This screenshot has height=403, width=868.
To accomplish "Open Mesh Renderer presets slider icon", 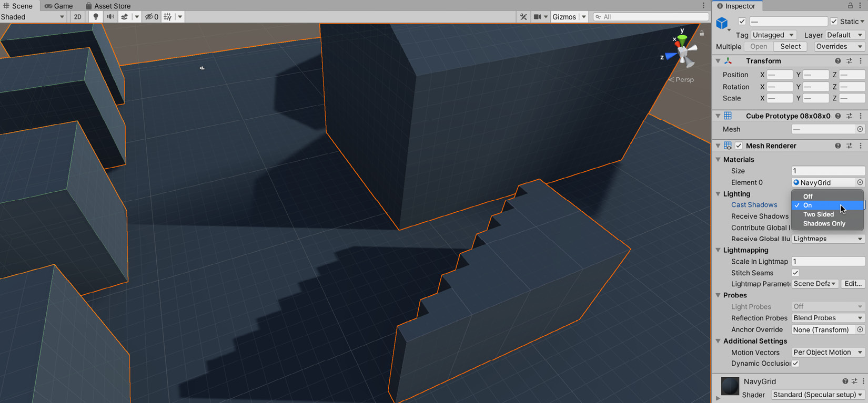I will coord(850,146).
